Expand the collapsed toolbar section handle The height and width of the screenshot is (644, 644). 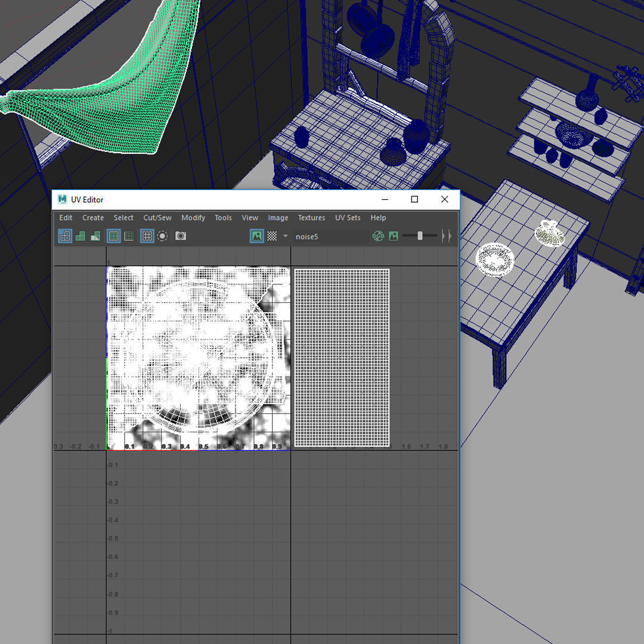pyautogui.click(x=447, y=236)
